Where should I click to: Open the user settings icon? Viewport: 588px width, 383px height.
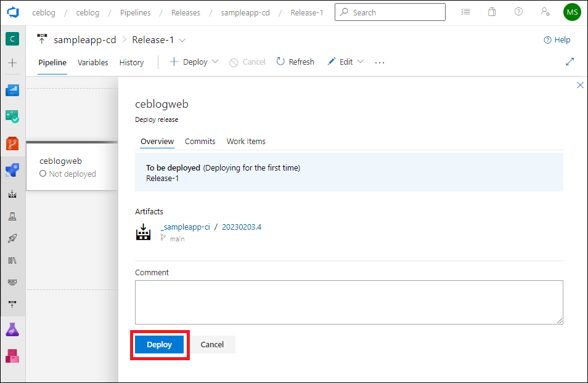(x=545, y=12)
